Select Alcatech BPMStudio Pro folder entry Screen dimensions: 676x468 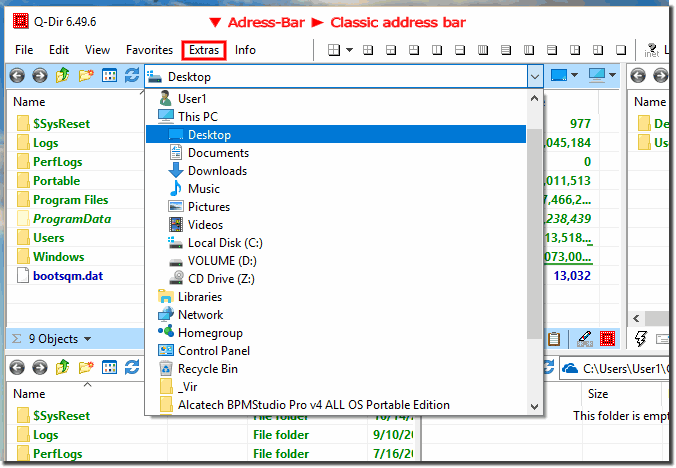click(x=336, y=405)
